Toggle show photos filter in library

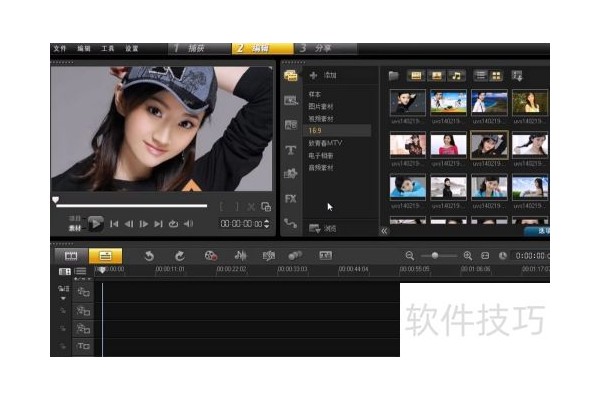436,75
